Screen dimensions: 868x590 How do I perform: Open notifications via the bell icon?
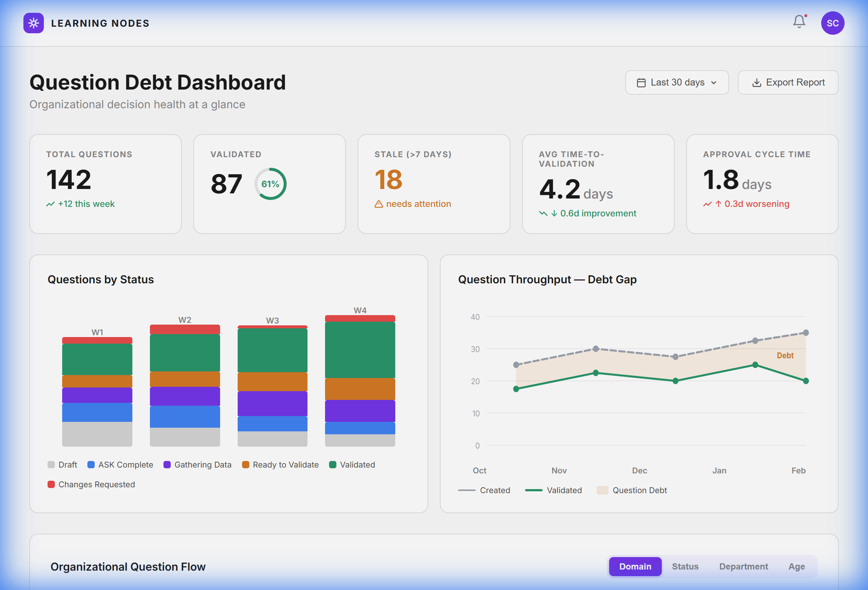[x=799, y=22]
